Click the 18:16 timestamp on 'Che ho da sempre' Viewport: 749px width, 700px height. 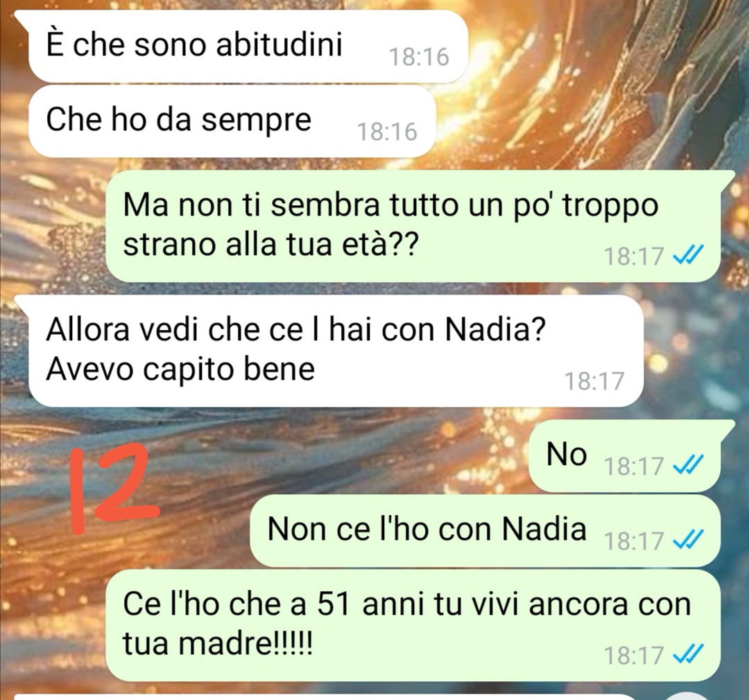[x=387, y=132]
